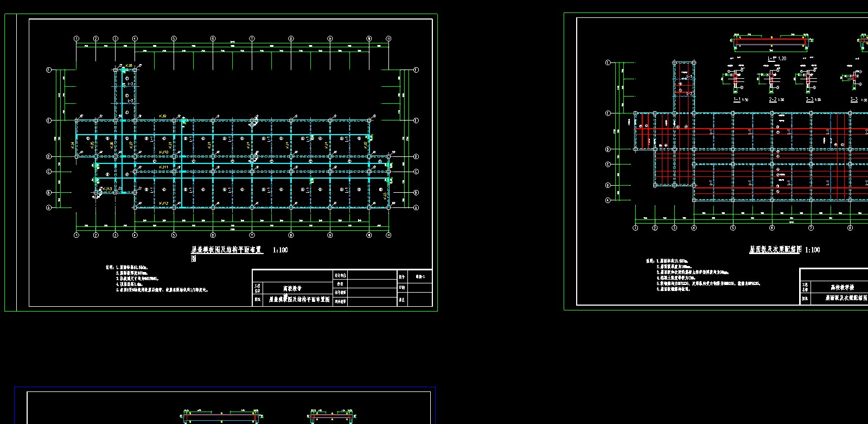Click right-side axis bubble F in left plan
Screen dimensions: 868x424
tap(416, 70)
